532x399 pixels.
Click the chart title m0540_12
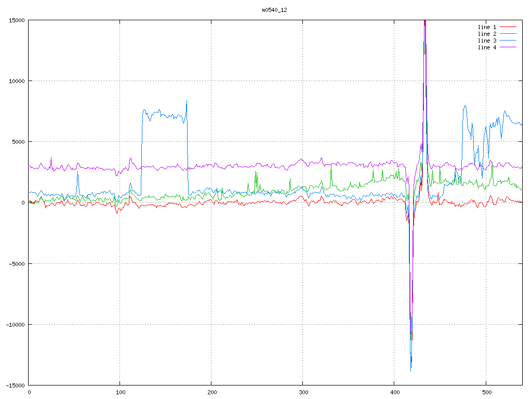click(x=274, y=10)
